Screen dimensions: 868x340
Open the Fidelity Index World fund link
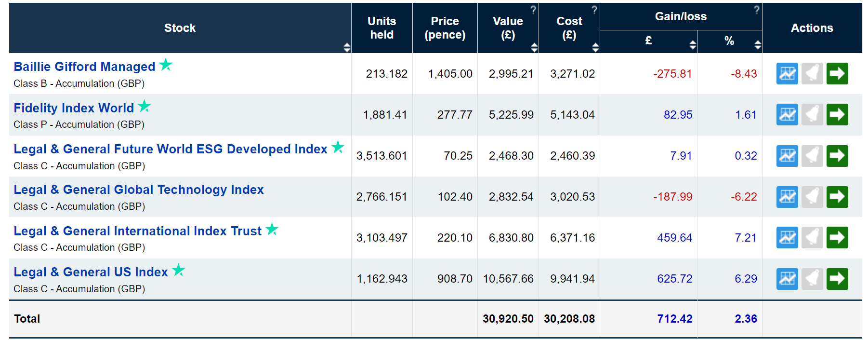74,108
